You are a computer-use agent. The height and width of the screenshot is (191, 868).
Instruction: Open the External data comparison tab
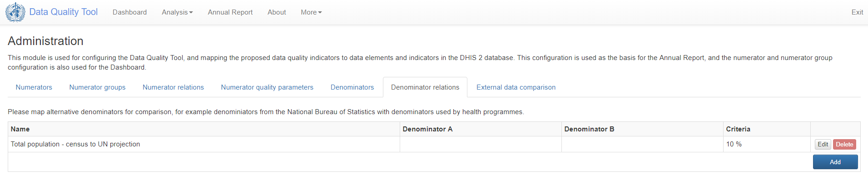pyautogui.click(x=516, y=87)
